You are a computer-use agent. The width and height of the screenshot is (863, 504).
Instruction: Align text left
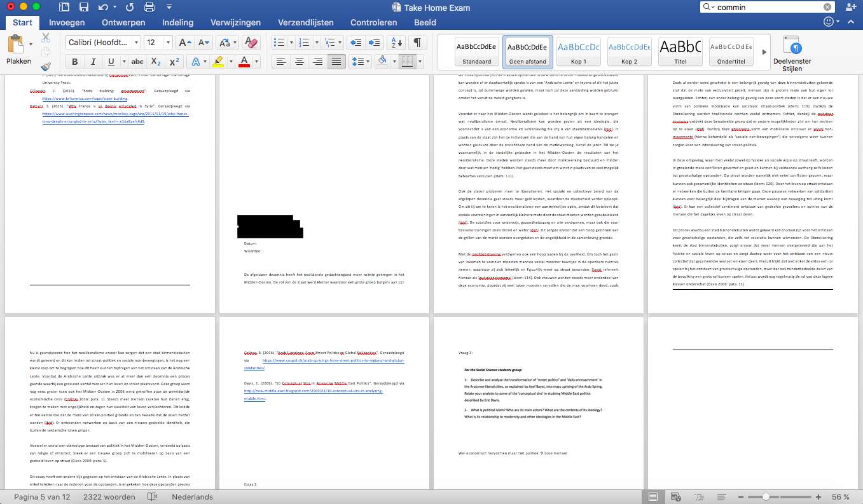(280, 62)
